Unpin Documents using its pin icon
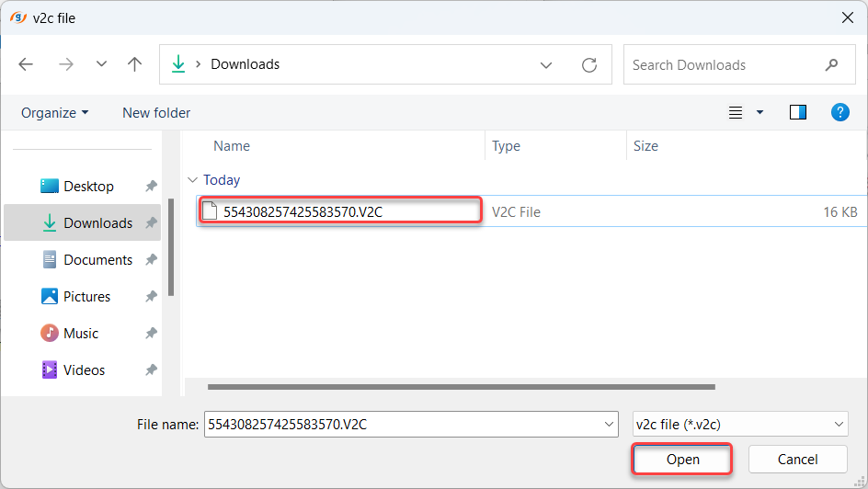This screenshot has width=868, height=489. click(151, 260)
